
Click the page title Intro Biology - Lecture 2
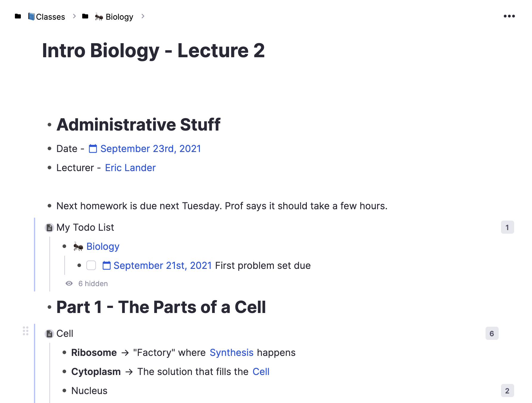tap(153, 50)
